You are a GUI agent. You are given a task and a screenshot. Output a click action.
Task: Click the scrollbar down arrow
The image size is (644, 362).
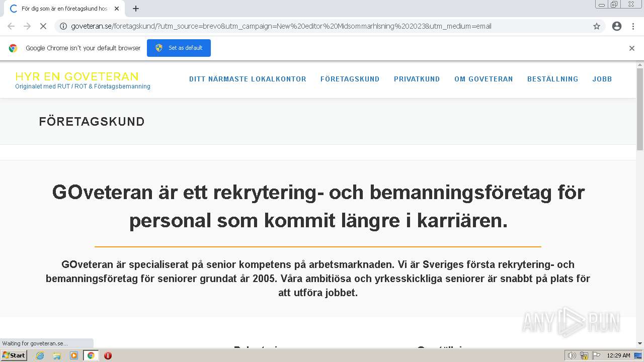pyautogui.click(x=640, y=343)
